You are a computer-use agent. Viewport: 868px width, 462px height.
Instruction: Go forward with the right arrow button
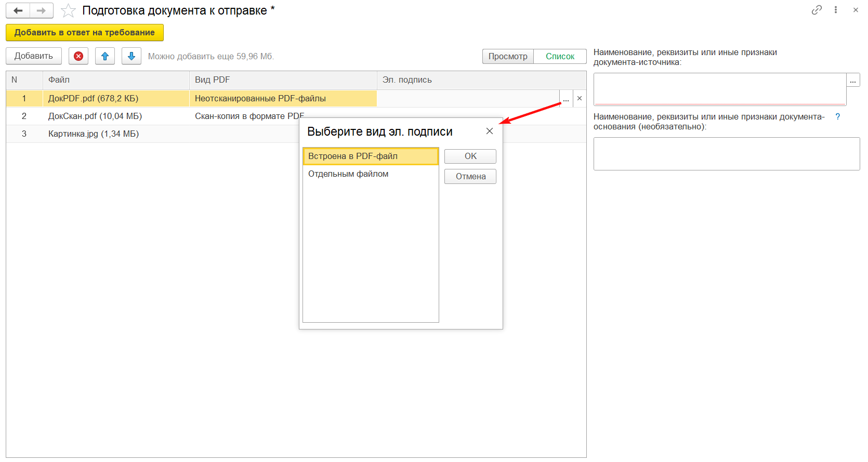click(42, 10)
